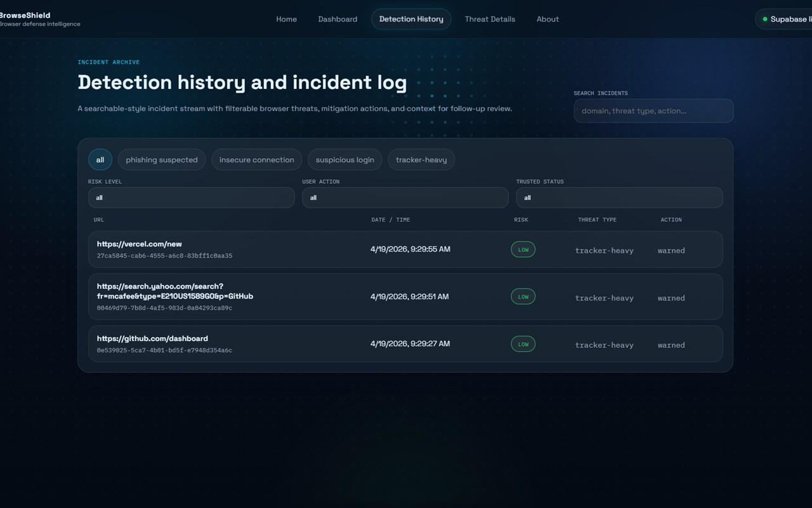
Task: Open the https://vercel.com/new incident
Action: [140, 244]
